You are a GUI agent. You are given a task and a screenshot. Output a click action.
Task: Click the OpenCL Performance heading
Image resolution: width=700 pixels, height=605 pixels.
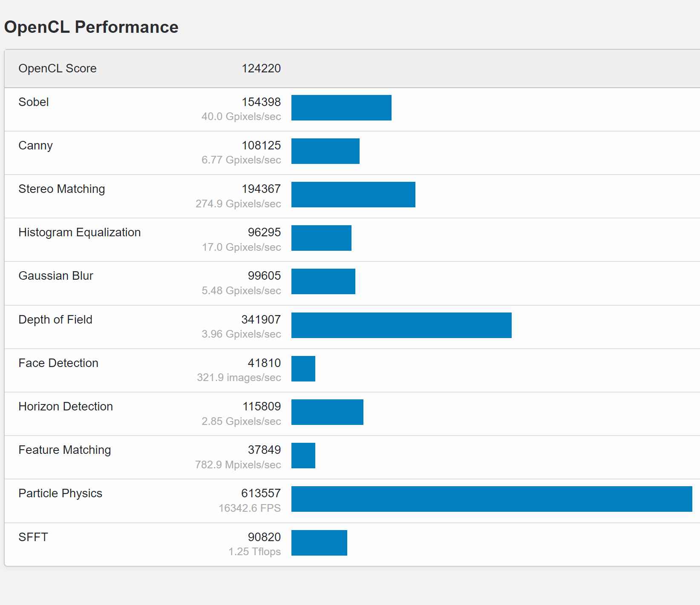[x=91, y=27]
